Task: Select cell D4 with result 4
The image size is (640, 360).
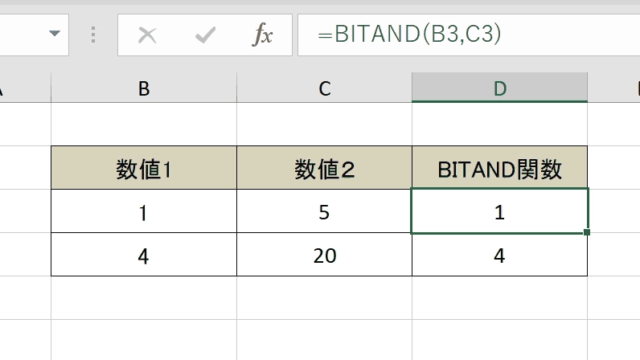Action: pos(500,255)
